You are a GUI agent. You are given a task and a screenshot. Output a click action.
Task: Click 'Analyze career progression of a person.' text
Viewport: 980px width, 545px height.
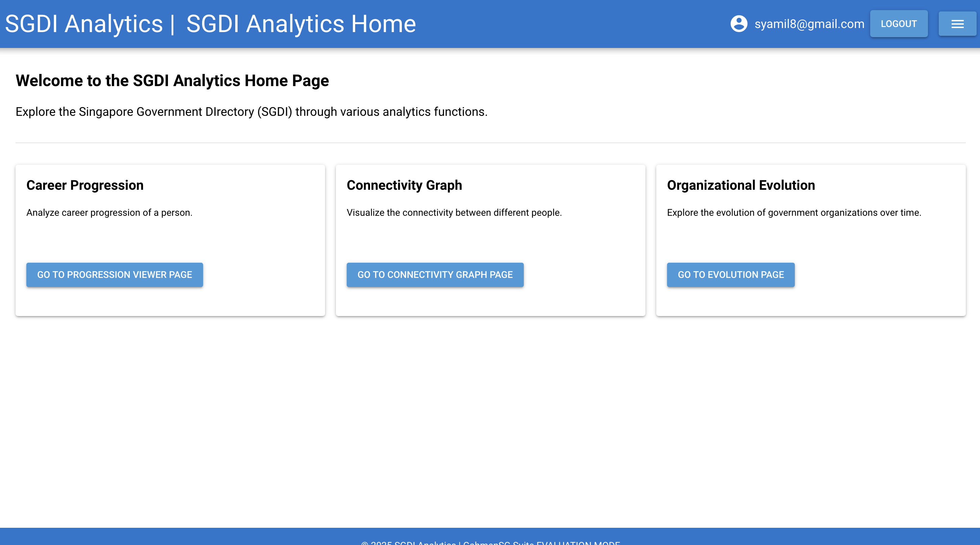click(109, 212)
